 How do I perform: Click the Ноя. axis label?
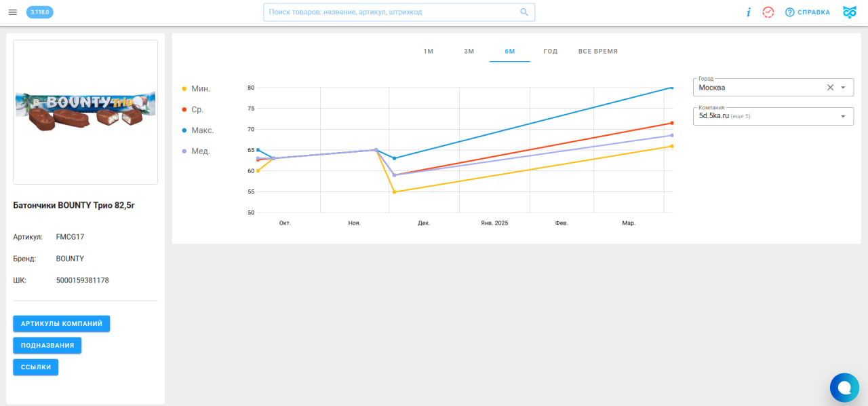click(x=354, y=223)
